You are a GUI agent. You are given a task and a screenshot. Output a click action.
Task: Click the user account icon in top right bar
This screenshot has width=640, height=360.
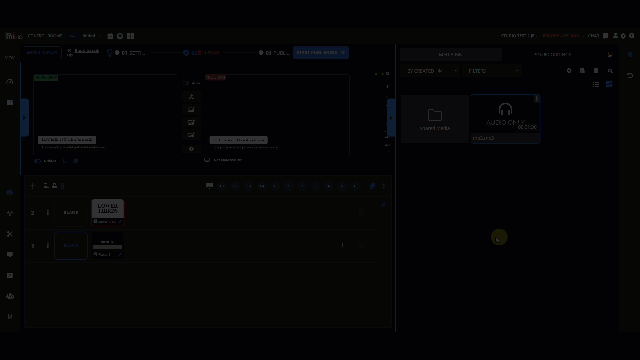point(615,36)
